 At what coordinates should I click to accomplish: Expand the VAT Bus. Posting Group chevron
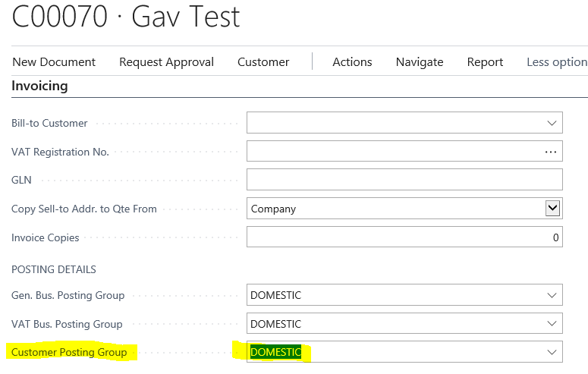[552, 324]
